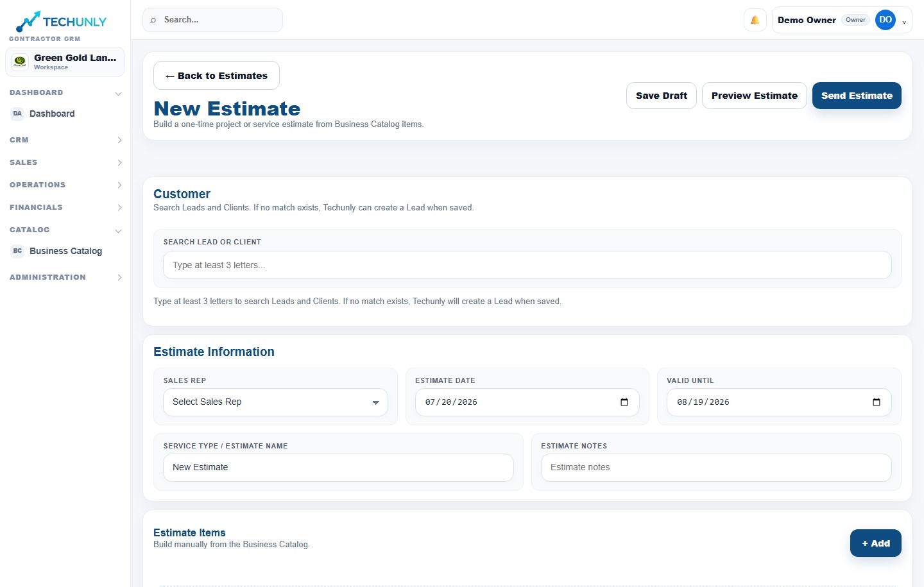Screen dimensions: 924x587
Task: Click the Customer section heading
Action: click(x=182, y=194)
